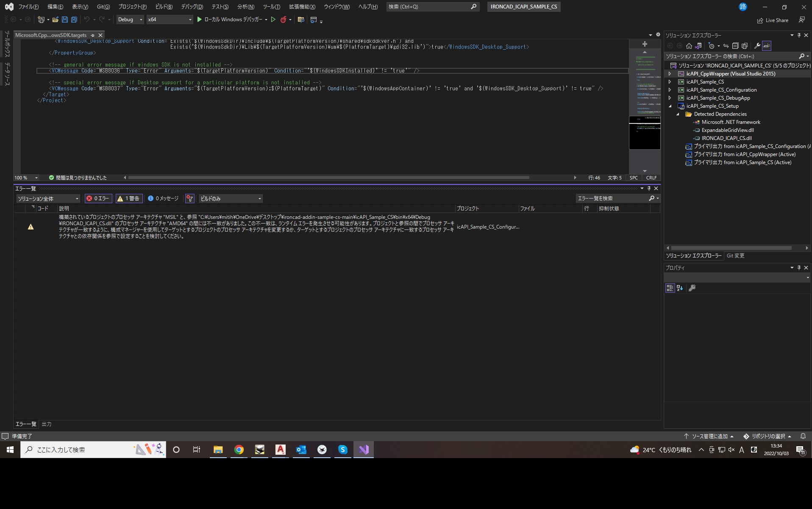Click Home icon in Solution Explorer
Viewport: 812px width, 509px height.
689,46
